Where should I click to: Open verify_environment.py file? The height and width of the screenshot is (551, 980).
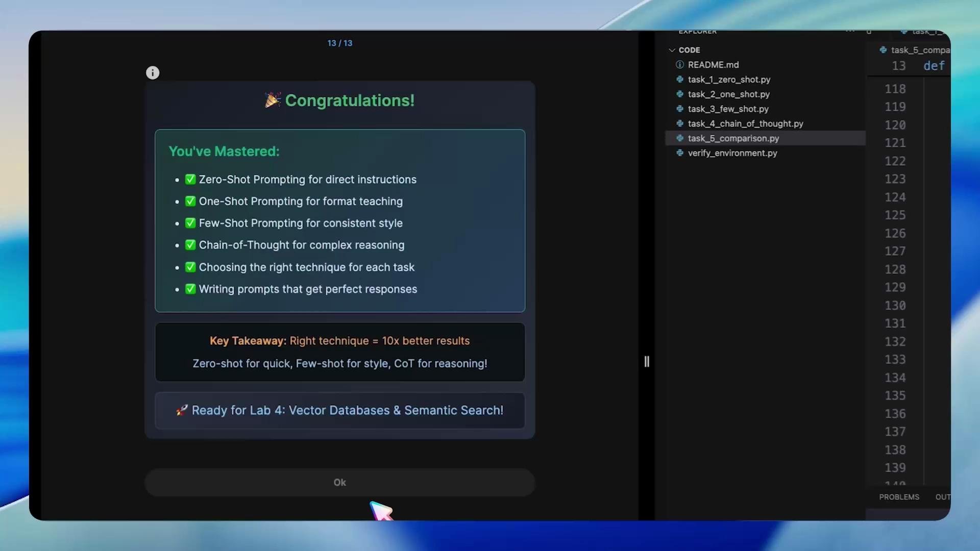pos(732,153)
